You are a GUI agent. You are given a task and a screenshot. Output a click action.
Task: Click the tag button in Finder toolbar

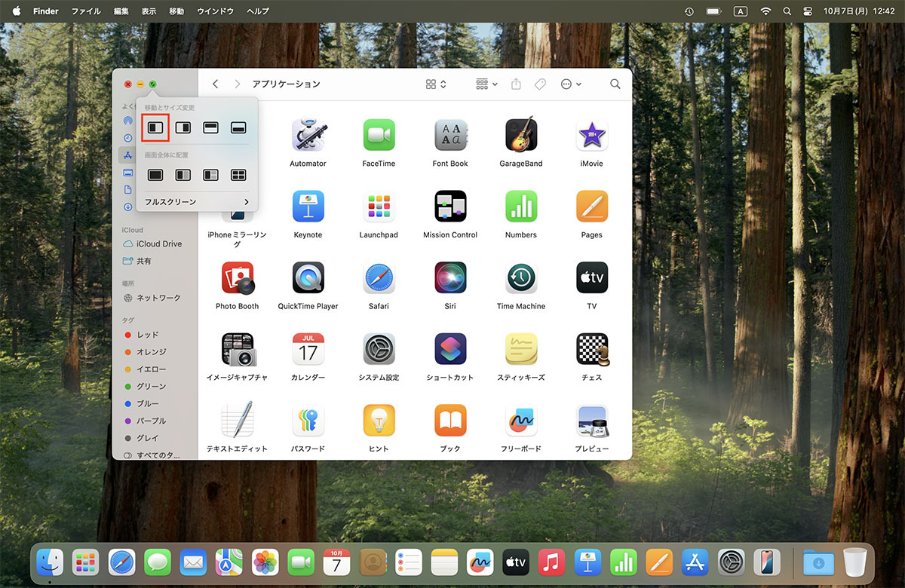540,84
